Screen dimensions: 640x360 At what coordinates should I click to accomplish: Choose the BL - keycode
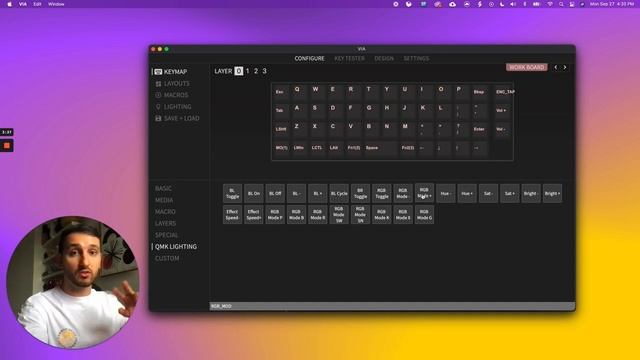coord(296,193)
